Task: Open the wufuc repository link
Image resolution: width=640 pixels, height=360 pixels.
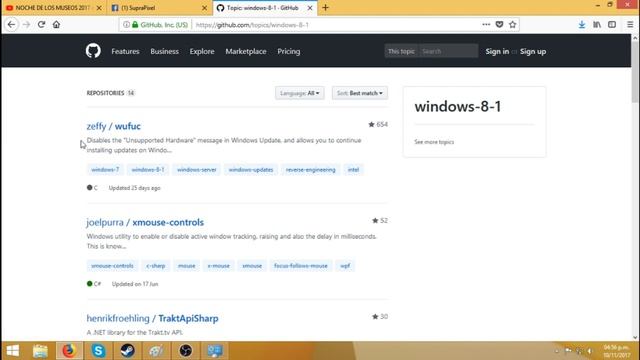Action: [x=127, y=126]
